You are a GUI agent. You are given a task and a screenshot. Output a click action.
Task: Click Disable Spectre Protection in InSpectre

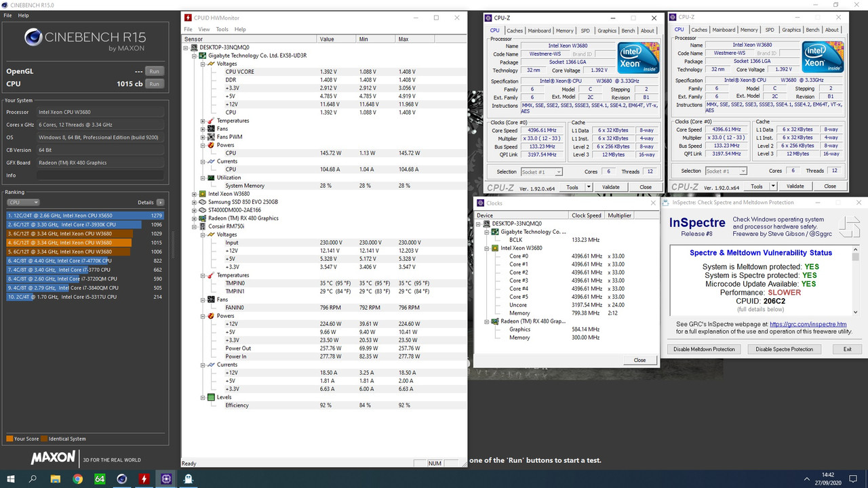coord(784,349)
